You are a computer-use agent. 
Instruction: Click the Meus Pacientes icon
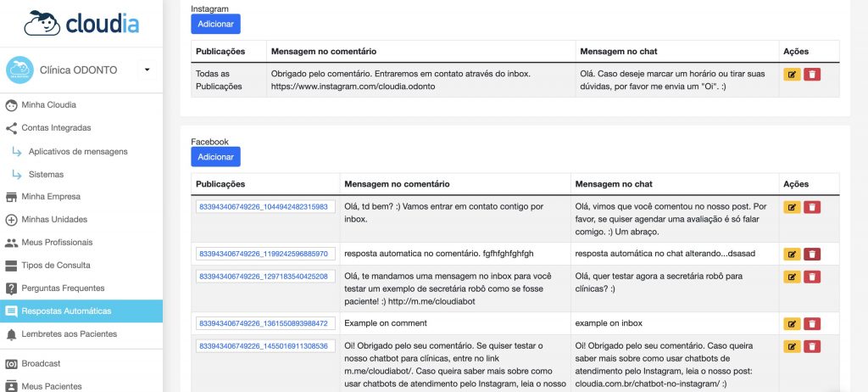coord(11,386)
